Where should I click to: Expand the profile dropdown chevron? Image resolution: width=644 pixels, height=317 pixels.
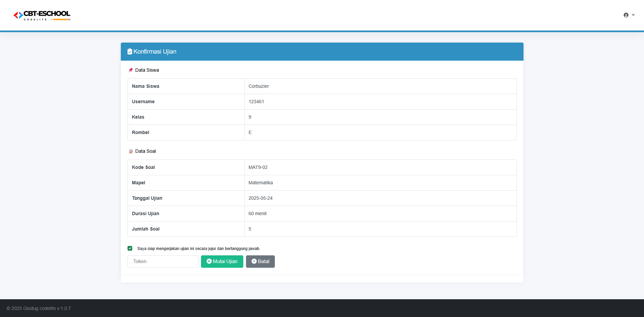(633, 15)
